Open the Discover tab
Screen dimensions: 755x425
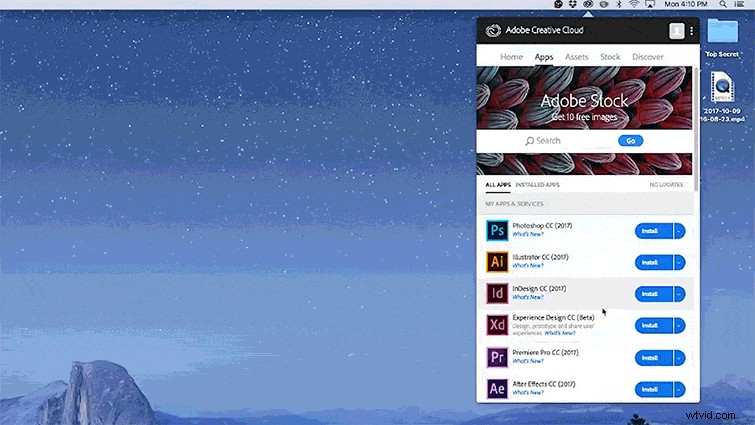(x=648, y=57)
